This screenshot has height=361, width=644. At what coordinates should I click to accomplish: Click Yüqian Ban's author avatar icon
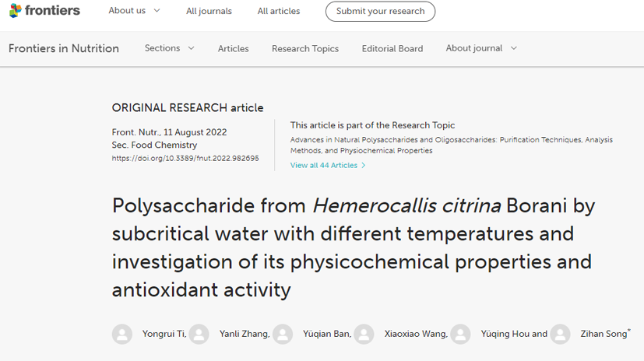[283, 334]
